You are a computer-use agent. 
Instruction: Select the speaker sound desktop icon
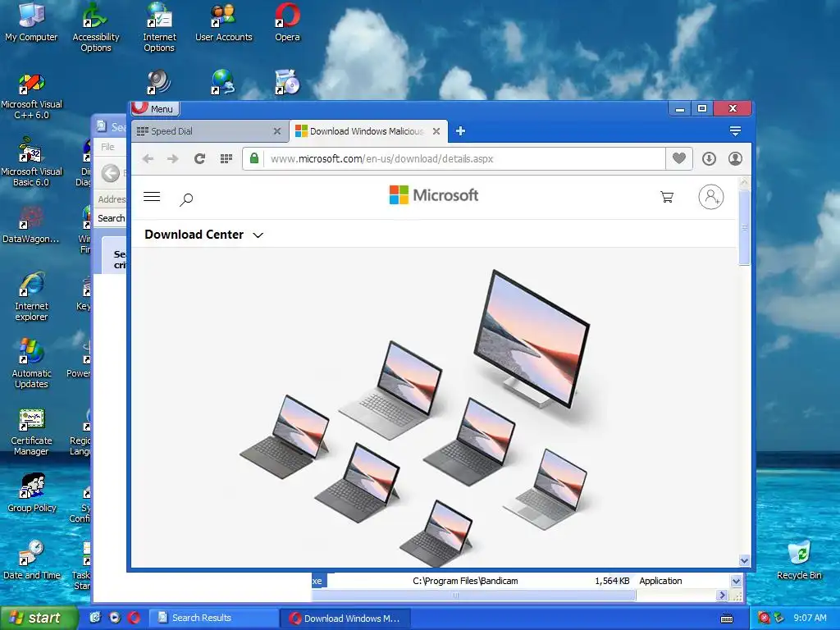coord(158,83)
